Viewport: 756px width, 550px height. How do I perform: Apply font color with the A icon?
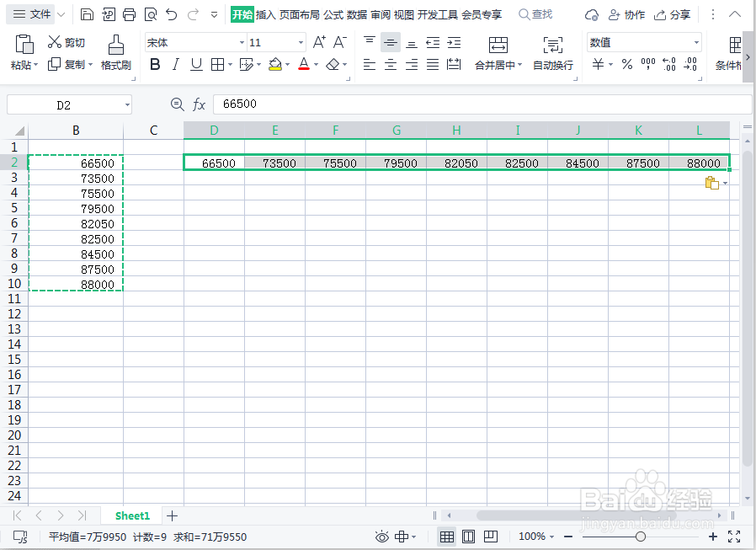[x=305, y=65]
